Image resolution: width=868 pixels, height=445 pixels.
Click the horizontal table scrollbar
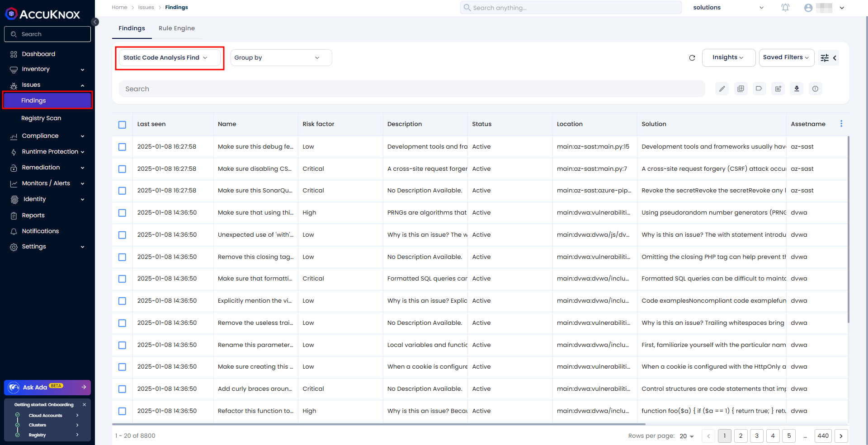379,424
